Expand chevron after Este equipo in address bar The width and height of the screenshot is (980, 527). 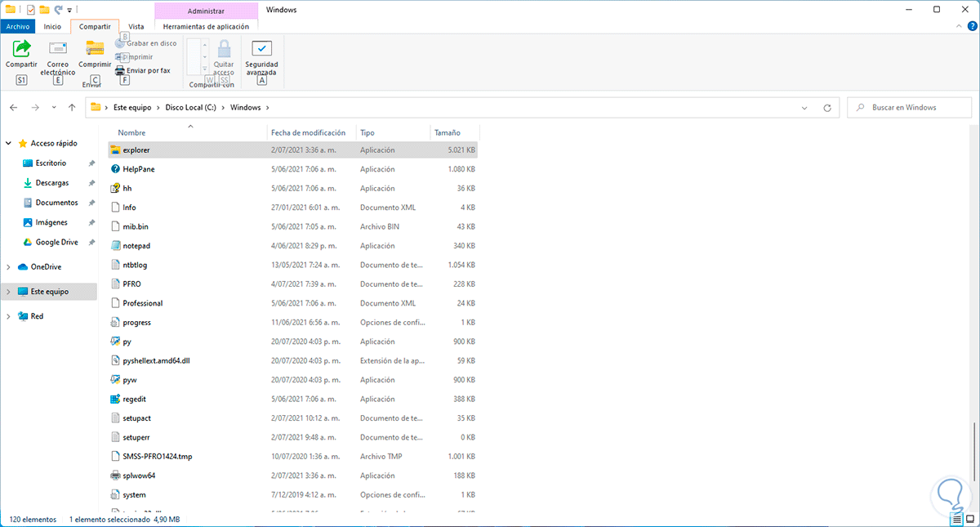coord(158,107)
